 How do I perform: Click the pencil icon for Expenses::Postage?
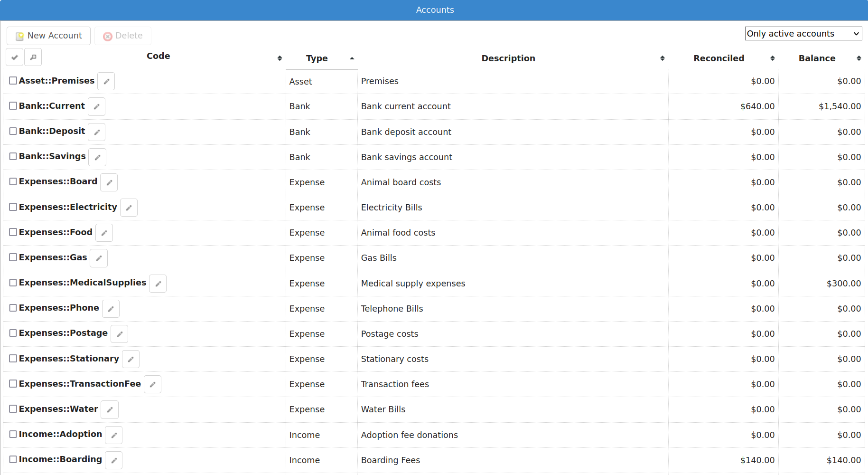point(119,334)
